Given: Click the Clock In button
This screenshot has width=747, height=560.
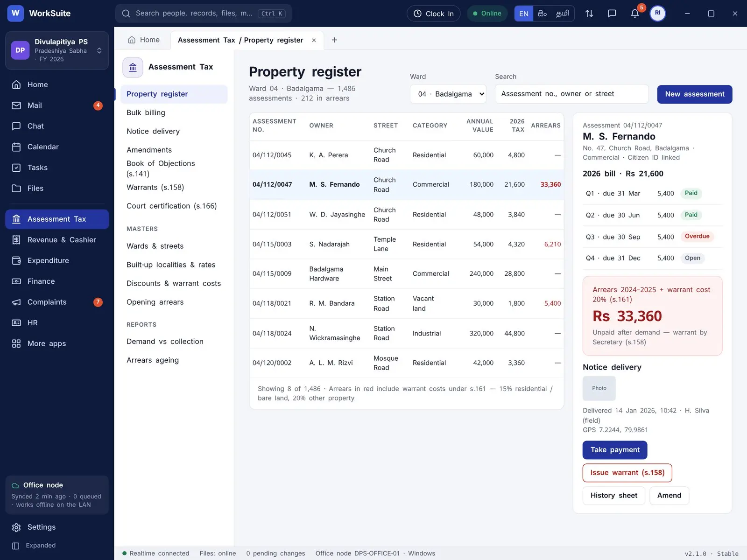Looking at the screenshot, I should tap(434, 14).
